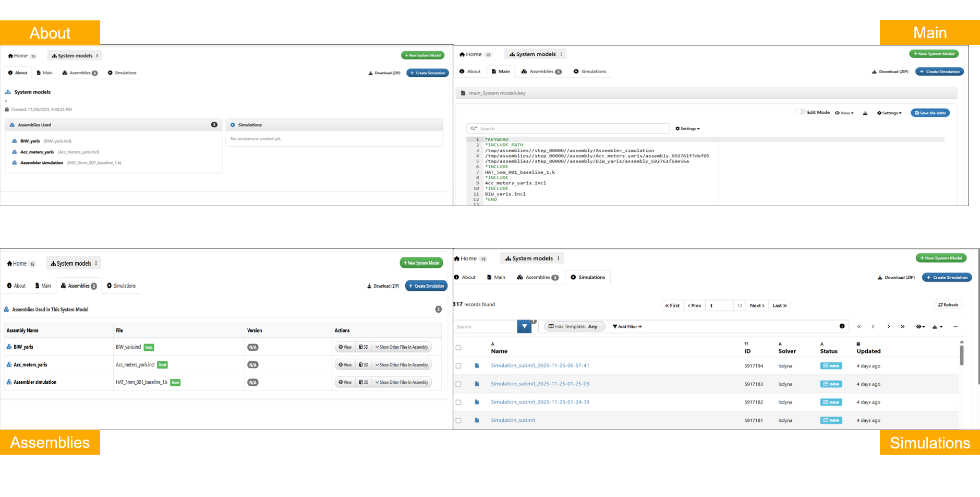Click the info circle icon in the filter bar
Image resolution: width=980 pixels, height=497 pixels.
(842, 326)
